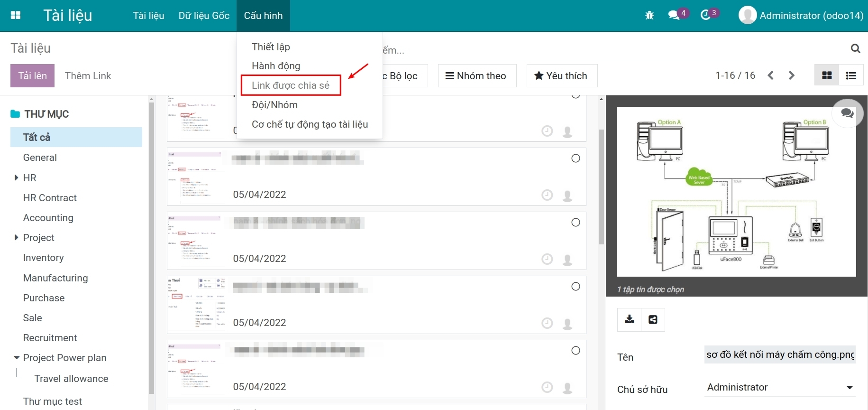Choose Cơ chế tự động tạo tài liệu

pyautogui.click(x=310, y=124)
